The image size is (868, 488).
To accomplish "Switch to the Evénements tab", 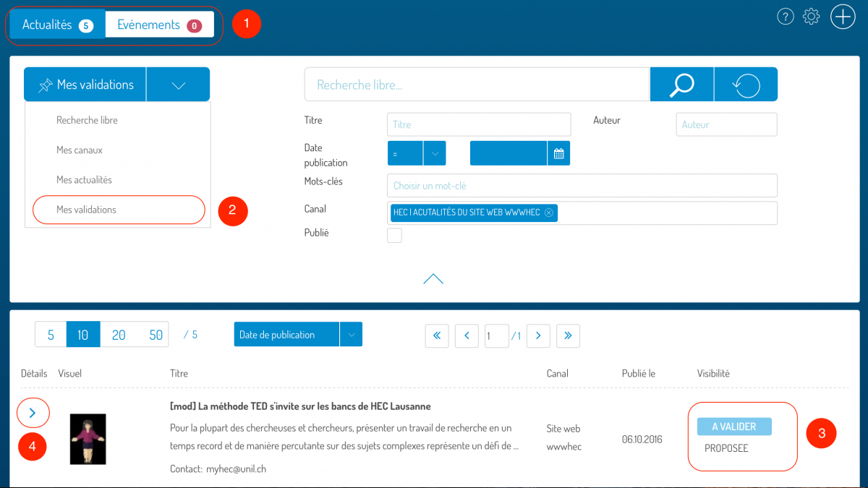I will click(x=159, y=25).
